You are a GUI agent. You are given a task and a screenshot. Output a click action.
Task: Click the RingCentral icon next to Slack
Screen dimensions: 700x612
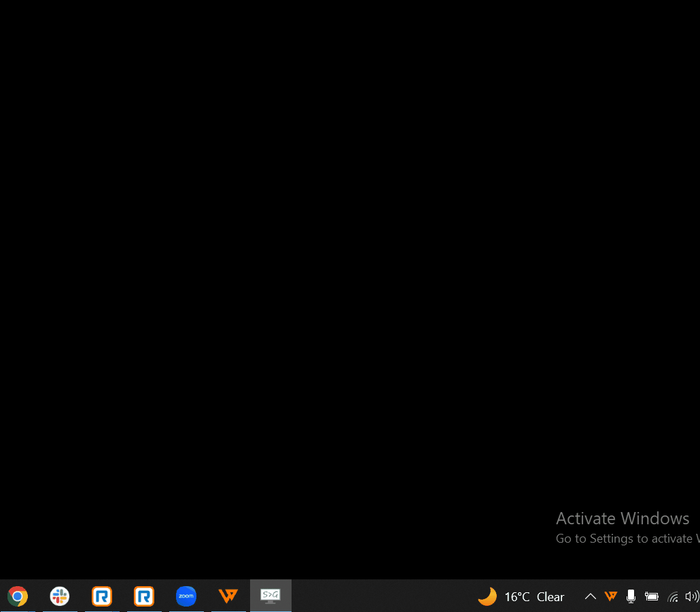[102, 596]
